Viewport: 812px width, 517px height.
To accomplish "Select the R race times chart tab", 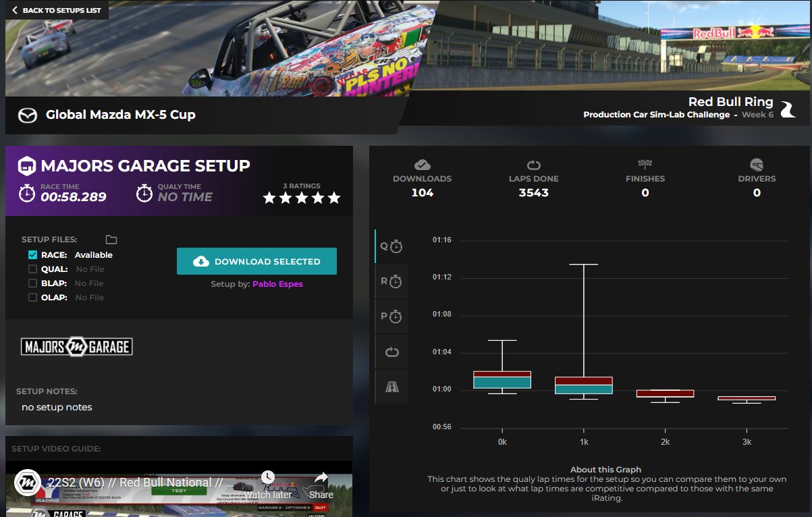I will tap(391, 281).
